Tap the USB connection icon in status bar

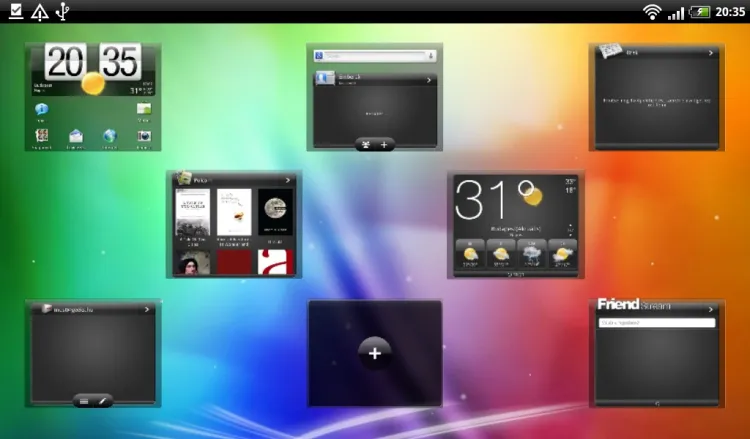tap(64, 11)
